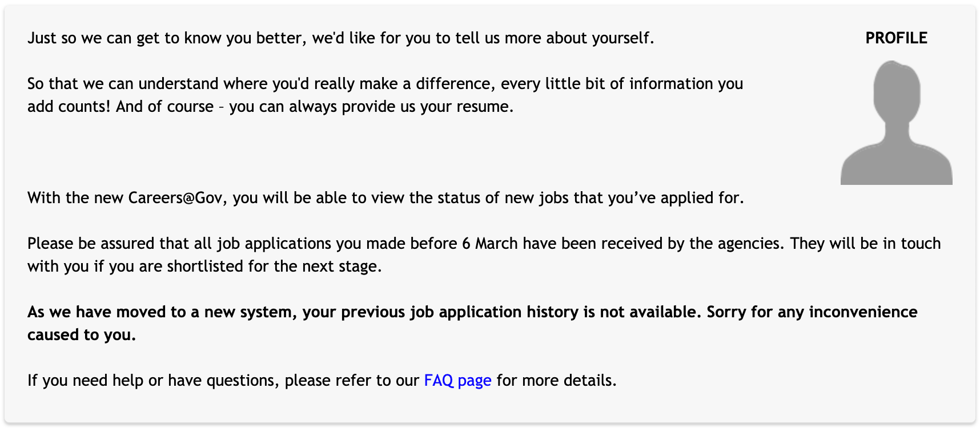The height and width of the screenshot is (428, 980).
Task: Click the 'tell us more about yourself' phrase
Action: (554, 38)
